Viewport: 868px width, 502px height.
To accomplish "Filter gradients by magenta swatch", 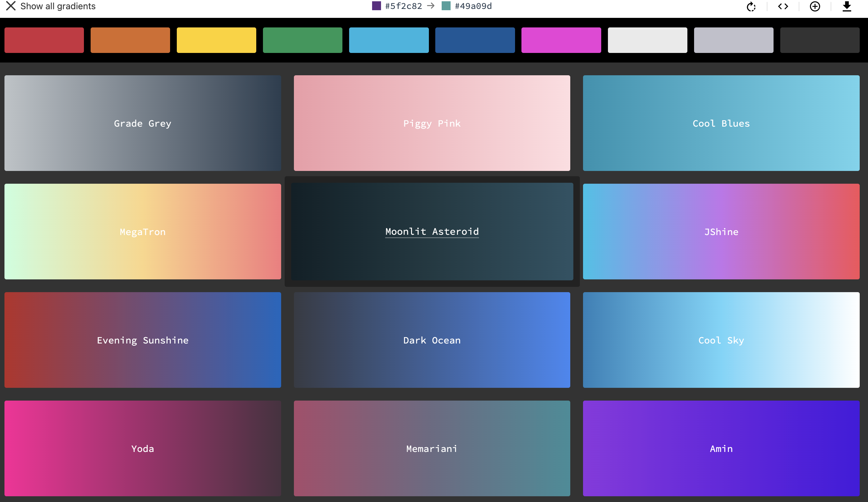I will [x=561, y=40].
